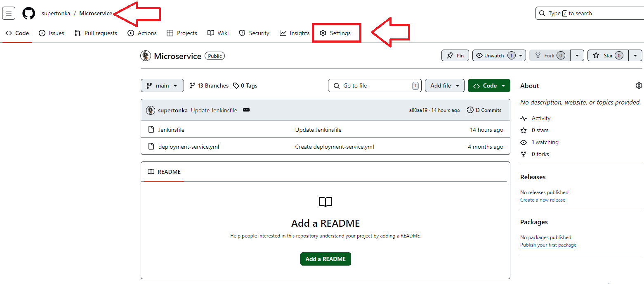Image resolution: width=644 pixels, height=292 pixels.
Task: Click supertonka author name in commit row
Action: pyautogui.click(x=173, y=110)
